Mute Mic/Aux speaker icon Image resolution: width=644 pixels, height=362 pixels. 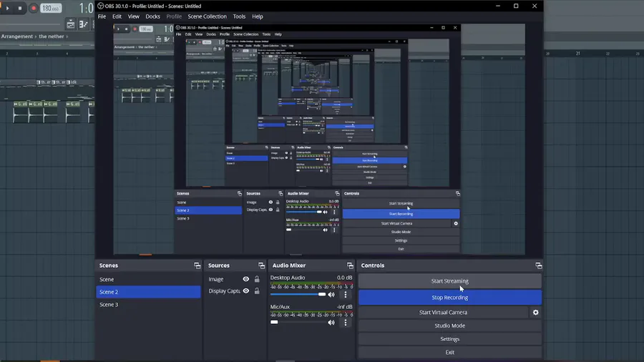point(331,323)
